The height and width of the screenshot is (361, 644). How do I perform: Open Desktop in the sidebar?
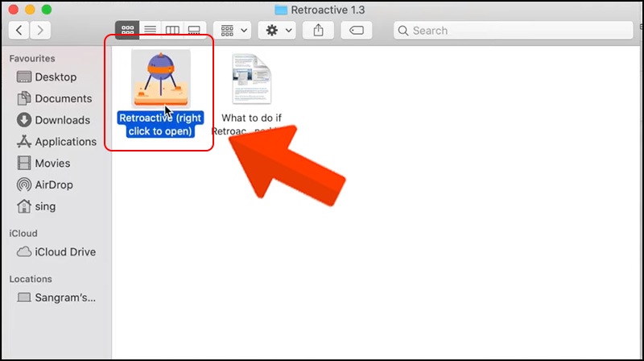tap(56, 77)
